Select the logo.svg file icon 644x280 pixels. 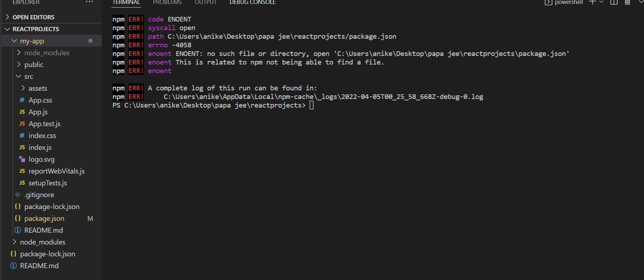(21, 159)
